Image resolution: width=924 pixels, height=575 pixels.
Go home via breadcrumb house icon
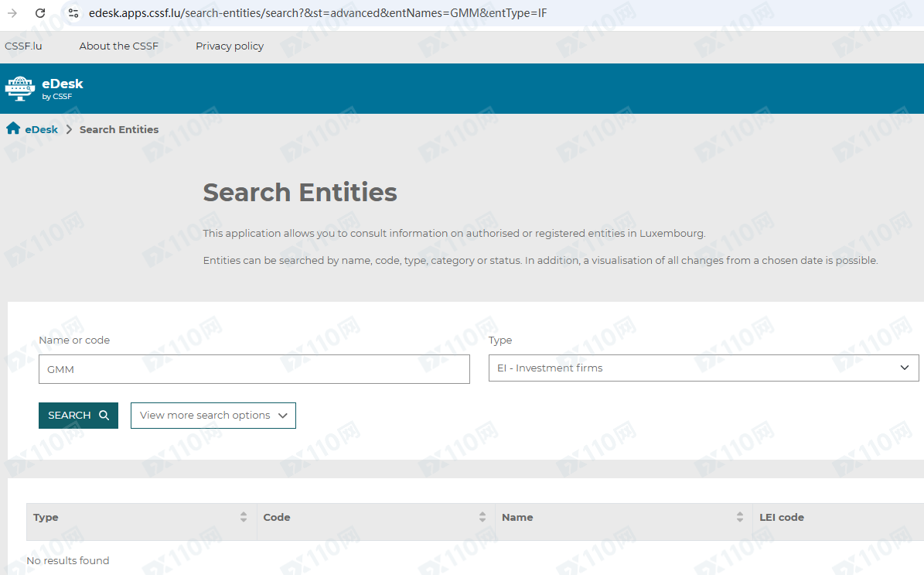tap(13, 128)
